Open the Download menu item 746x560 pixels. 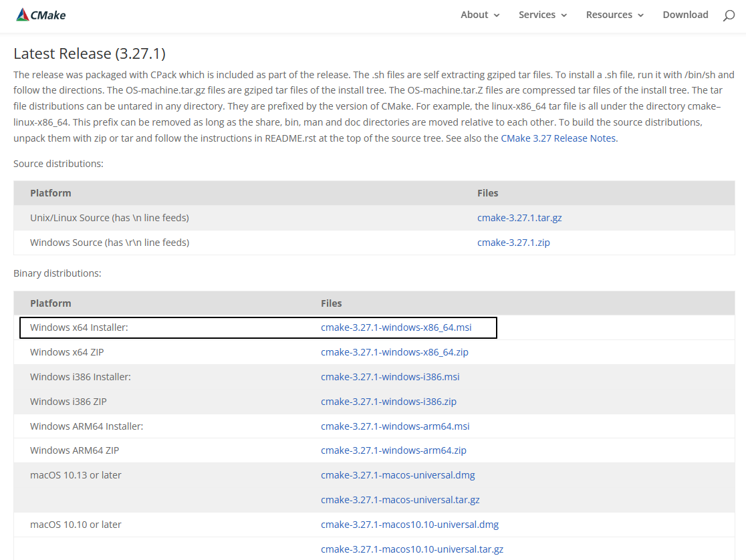point(685,15)
